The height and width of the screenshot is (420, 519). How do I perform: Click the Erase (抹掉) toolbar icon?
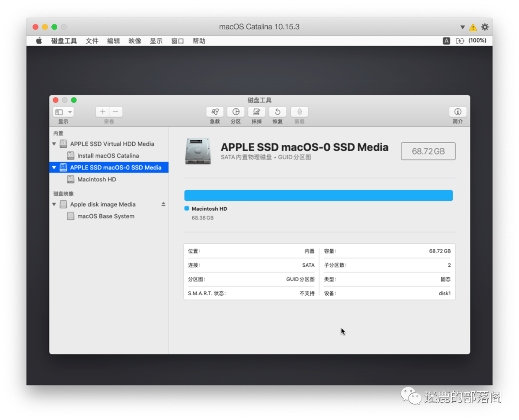click(x=257, y=112)
